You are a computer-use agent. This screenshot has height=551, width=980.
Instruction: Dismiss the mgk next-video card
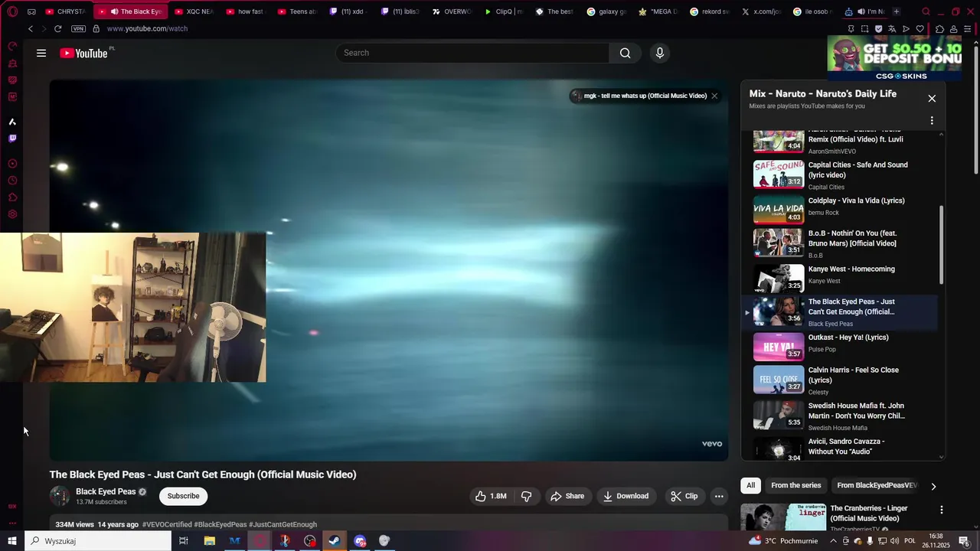click(714, 96)
